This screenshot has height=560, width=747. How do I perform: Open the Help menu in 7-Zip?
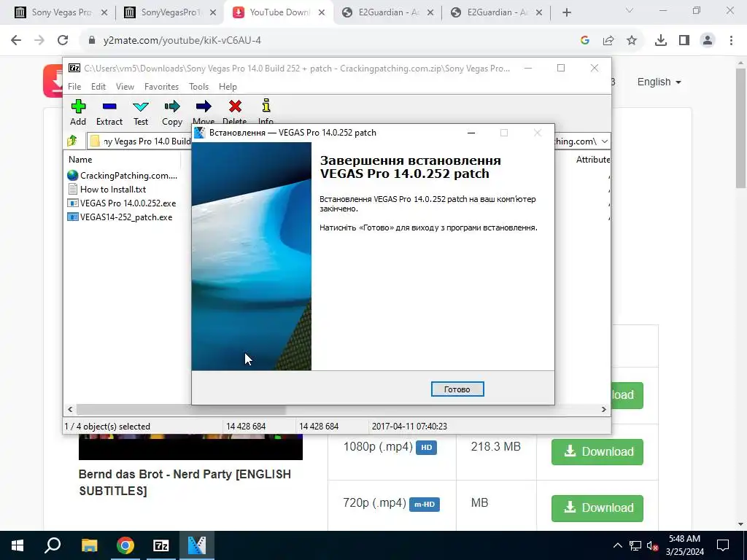click(x=228, y=87)
